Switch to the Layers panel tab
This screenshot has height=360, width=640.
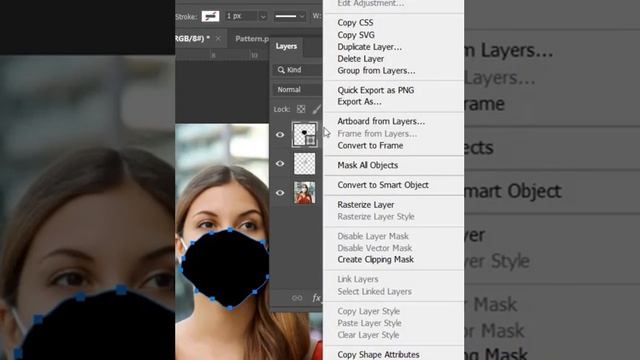pos(286,46)
